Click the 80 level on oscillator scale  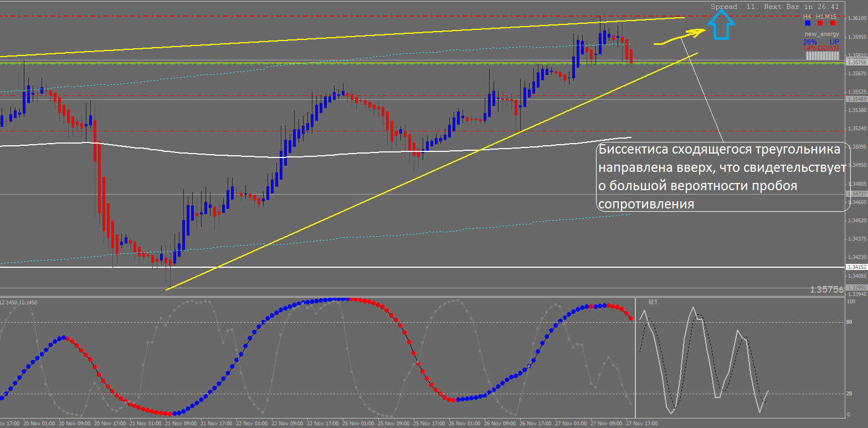tap(850, 322)
